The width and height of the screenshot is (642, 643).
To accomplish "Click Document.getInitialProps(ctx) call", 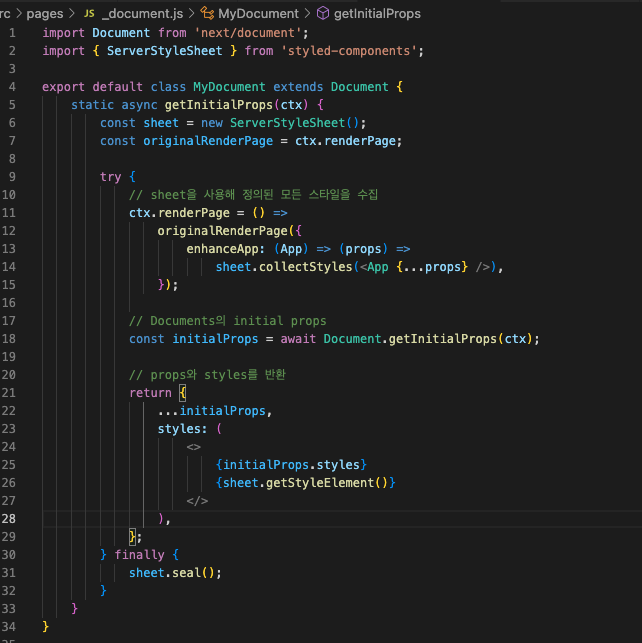I will pyautogui.click(x=428, y=339).
